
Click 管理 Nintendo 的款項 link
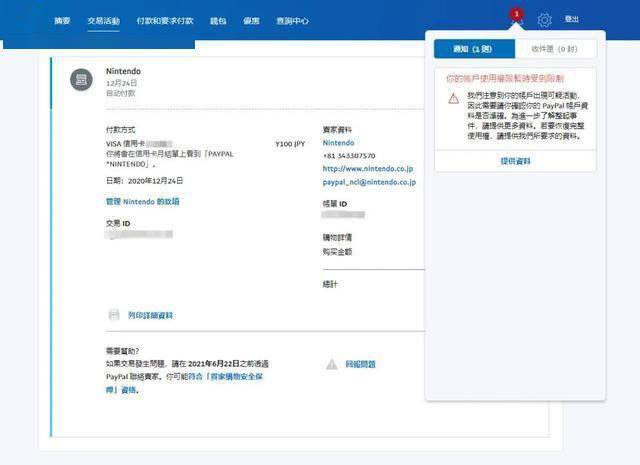[142, 201]
